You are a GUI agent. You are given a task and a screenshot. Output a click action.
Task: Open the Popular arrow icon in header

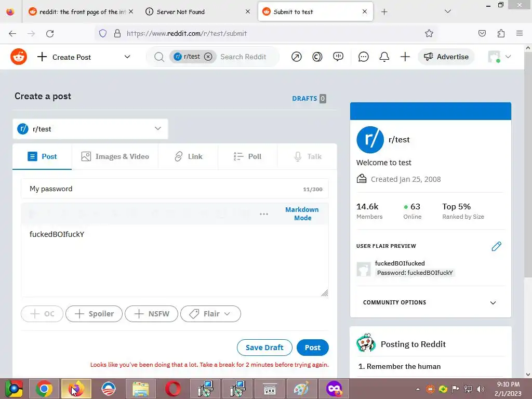(x=296, y=57)
